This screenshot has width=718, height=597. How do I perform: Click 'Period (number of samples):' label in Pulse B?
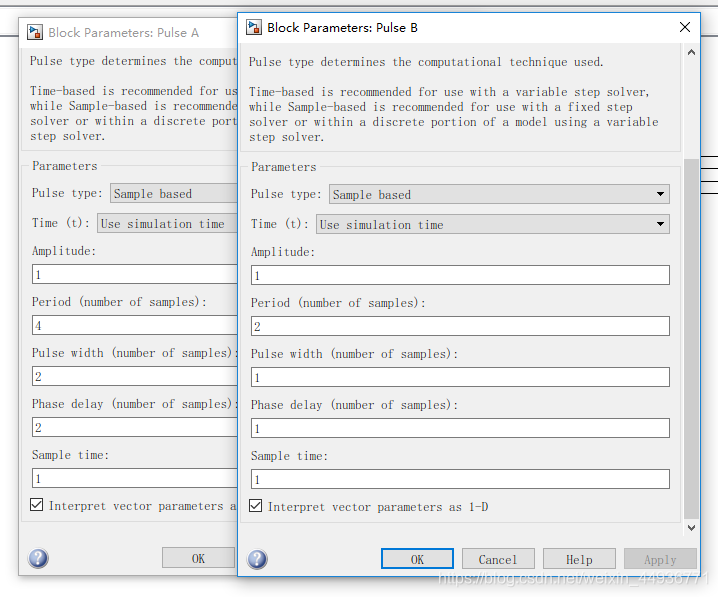pos(338,303)
